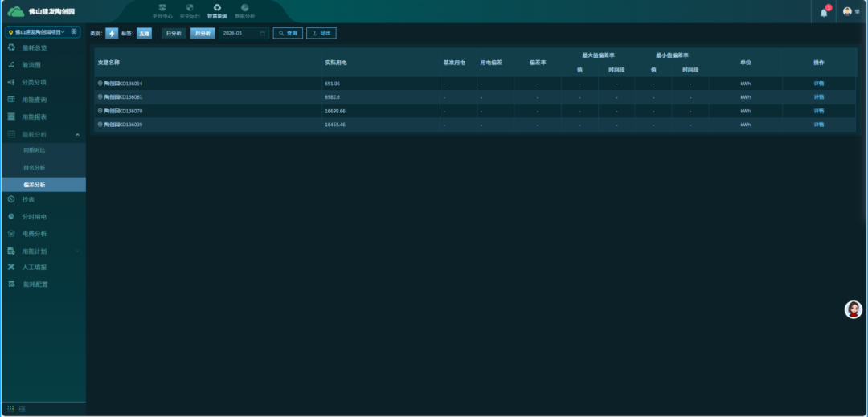Open the notification bell
Viewport: 868px width, 417px height.
coord(824,12)
